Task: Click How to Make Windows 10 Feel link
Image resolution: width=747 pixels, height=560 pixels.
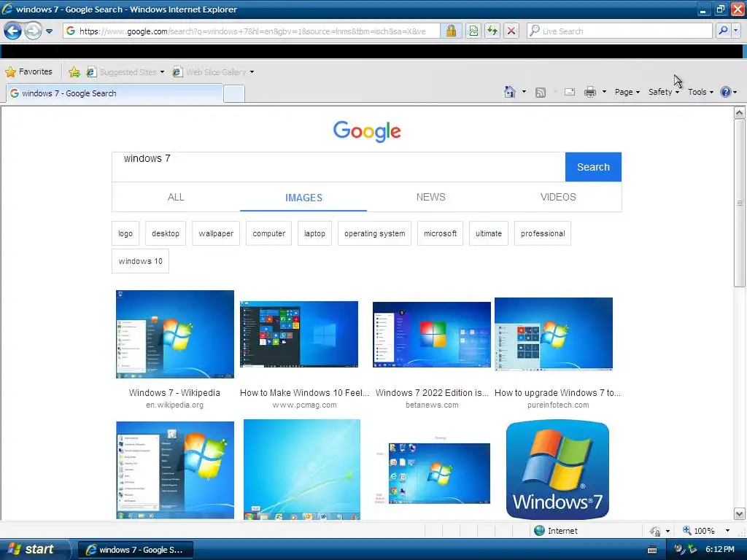Action: point(304,393)
